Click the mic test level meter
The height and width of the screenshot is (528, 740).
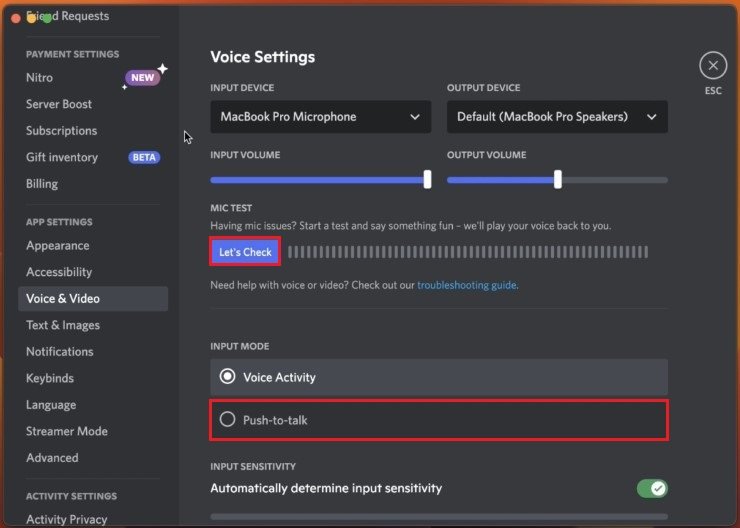pyautogui.click(x=468, y=252)
